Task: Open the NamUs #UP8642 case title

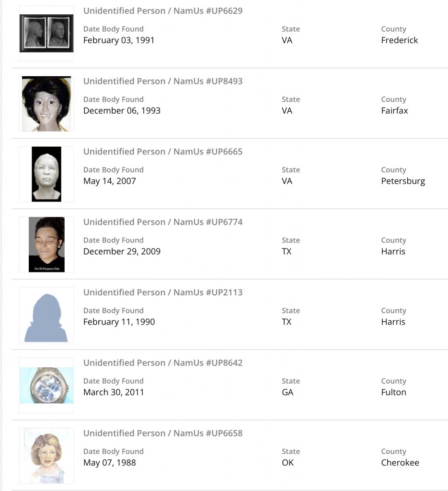Action: (163, 363)
